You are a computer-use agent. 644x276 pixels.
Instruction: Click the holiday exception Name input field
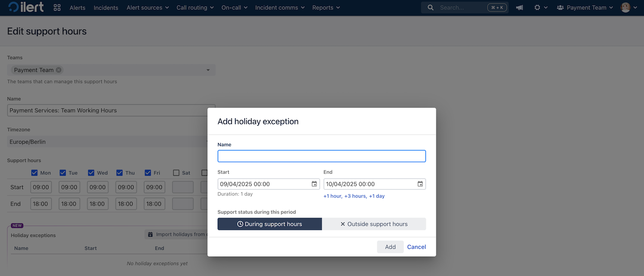pyautogui.click(x=322, y=156)
